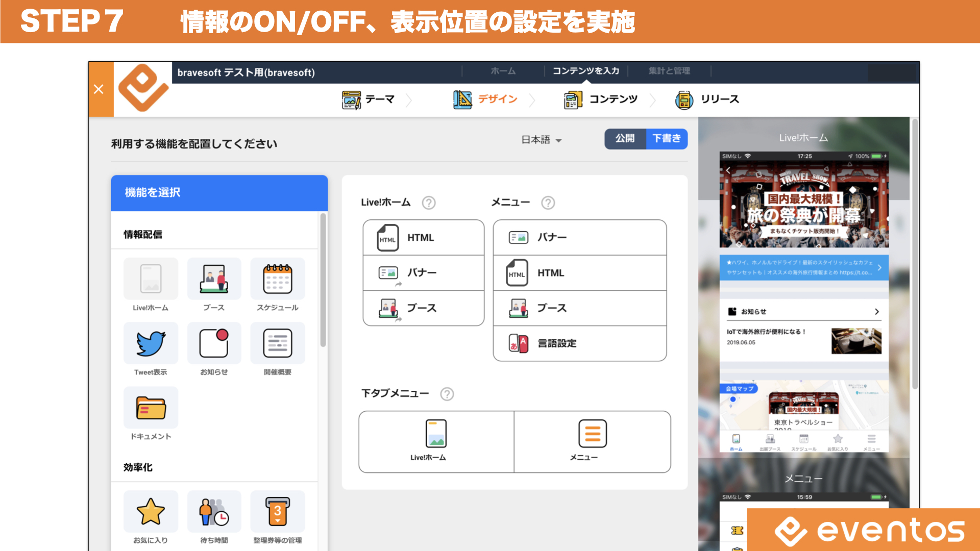Click the preview pane scrollbar
The width and height of the screenshot is (980, 551).
pos(915,254)
